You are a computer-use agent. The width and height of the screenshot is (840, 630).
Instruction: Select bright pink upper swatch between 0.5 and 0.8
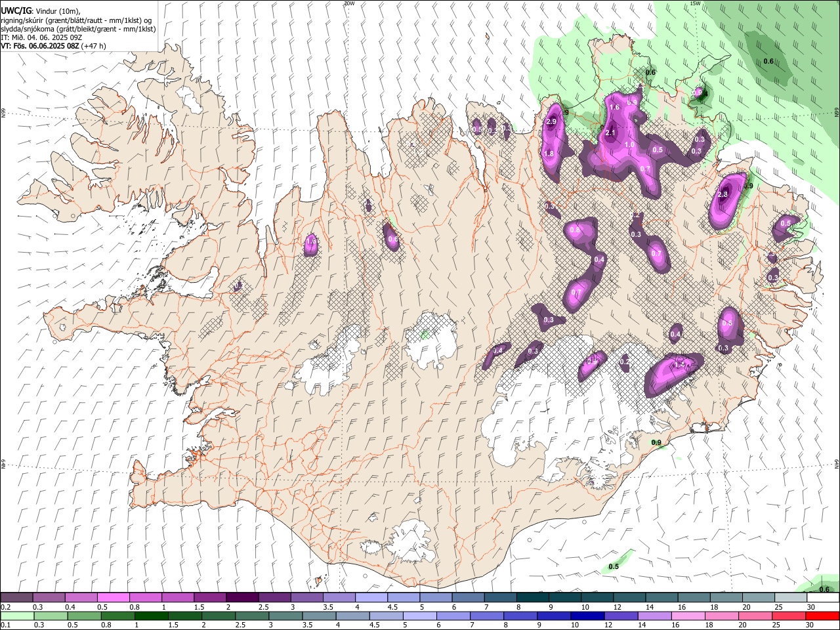tap(114, 598)
